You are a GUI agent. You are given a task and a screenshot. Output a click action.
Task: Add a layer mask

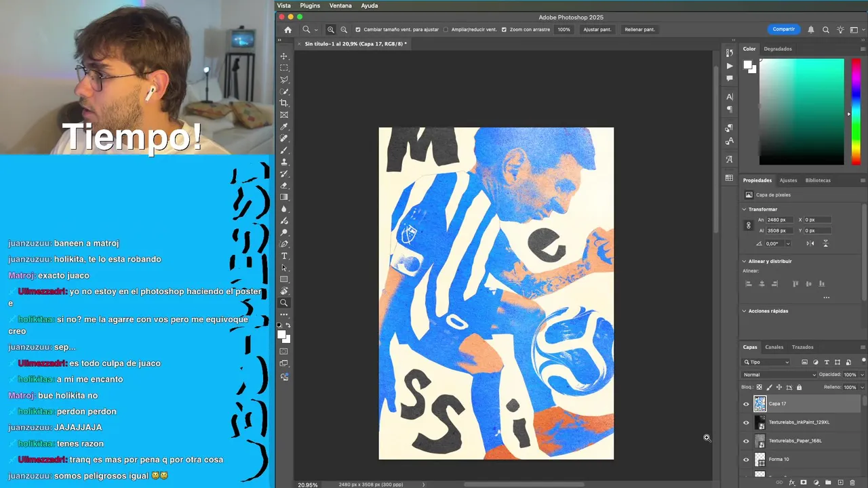tap(804, 483)
